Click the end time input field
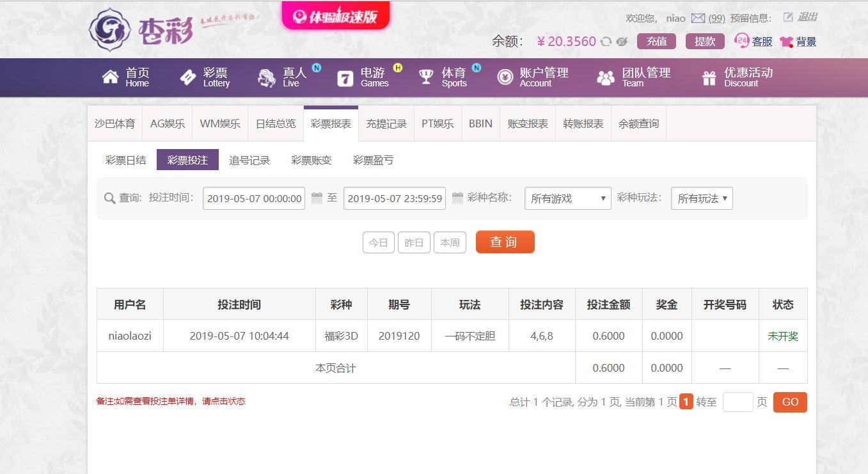Viewport: 868px width, 474px height. pos(395,198)
